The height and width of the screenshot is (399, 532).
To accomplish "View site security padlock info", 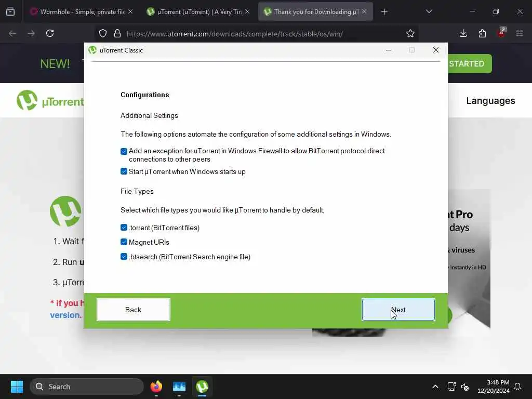I will 117,33.
